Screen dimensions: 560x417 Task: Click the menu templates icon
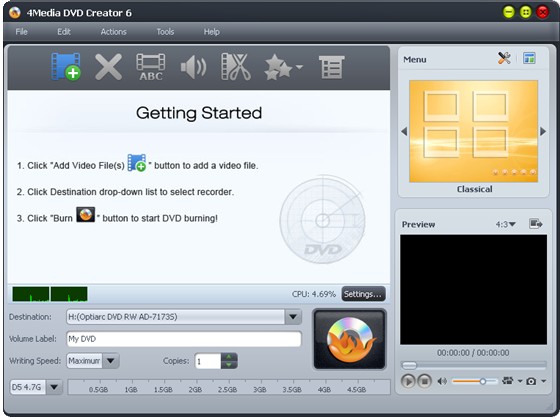pos(529,58)
